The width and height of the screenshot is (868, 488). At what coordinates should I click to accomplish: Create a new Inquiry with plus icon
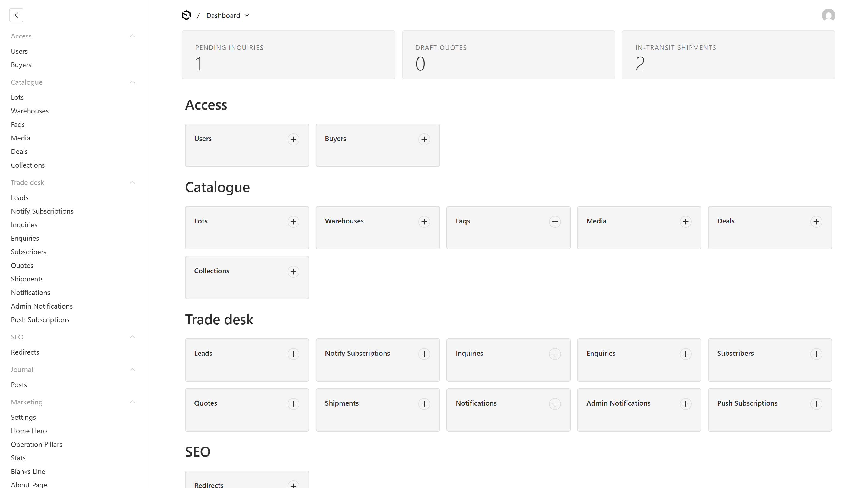555,354
